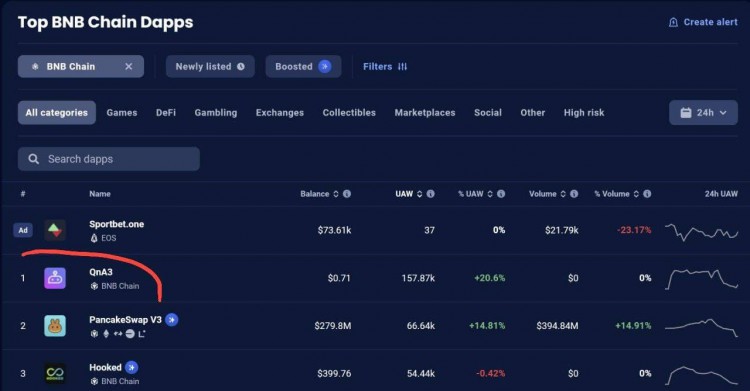750x391 pixels.
Task: Sort by Volume column arrows
Action: [x=563, y=194]
